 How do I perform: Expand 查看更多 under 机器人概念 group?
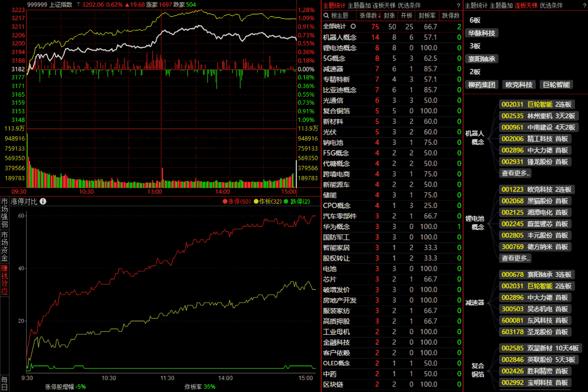(x=516, y=173)
